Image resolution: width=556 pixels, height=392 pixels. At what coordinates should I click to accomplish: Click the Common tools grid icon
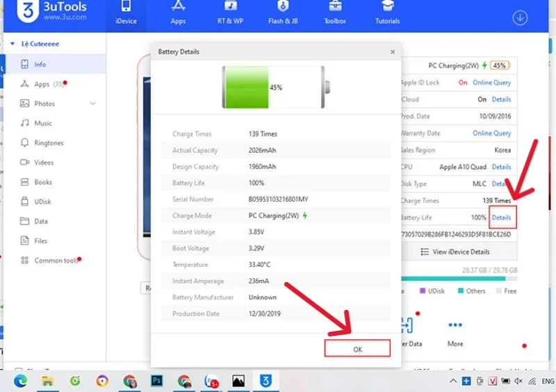click(24, 261)
